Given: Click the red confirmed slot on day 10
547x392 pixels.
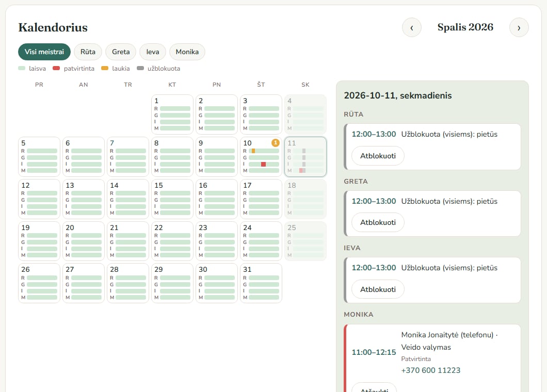Looking at the screenshot, I should 263,164.
